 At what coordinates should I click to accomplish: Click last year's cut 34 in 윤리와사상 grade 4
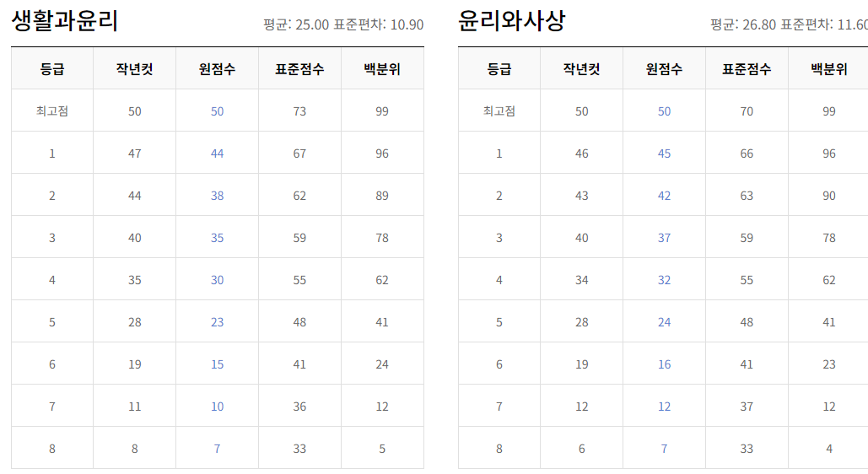tap(581, 280)
